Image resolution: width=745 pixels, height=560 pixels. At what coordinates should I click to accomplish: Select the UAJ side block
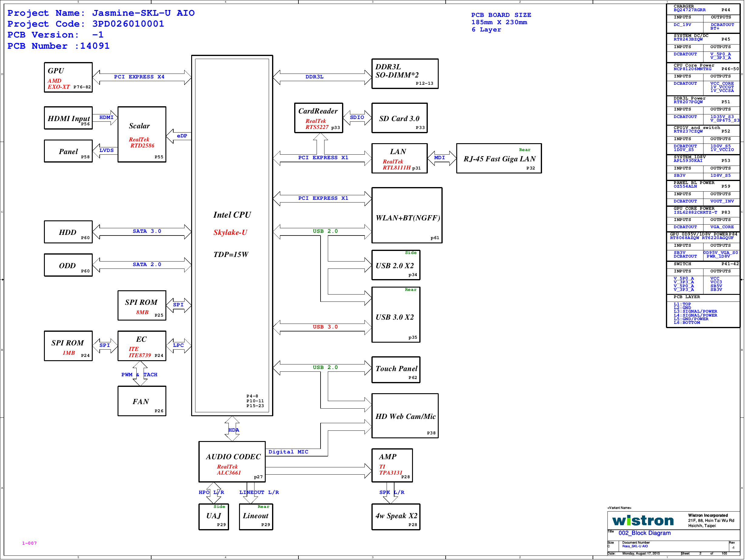pyautogui.click(x=214, y=517)
